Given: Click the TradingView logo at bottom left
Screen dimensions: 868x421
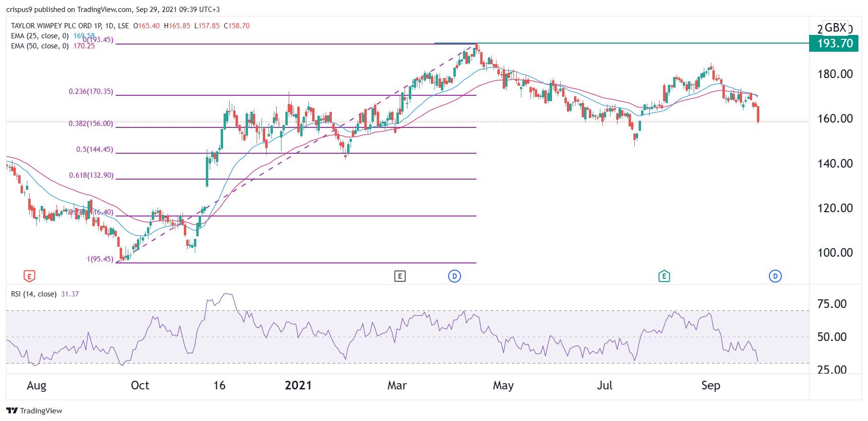Looking at the screenshot, I should [x=34, y=410].
